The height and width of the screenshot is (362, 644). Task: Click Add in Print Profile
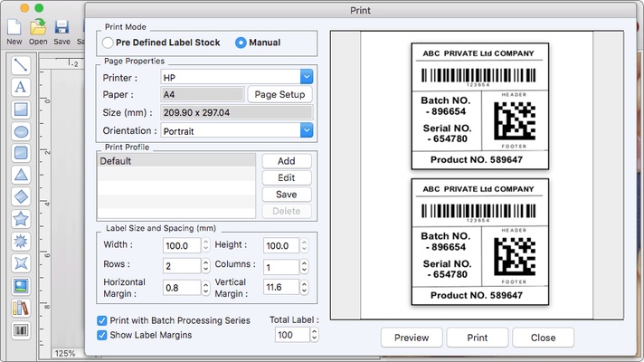pyautogui.click(x=286, y=161)
